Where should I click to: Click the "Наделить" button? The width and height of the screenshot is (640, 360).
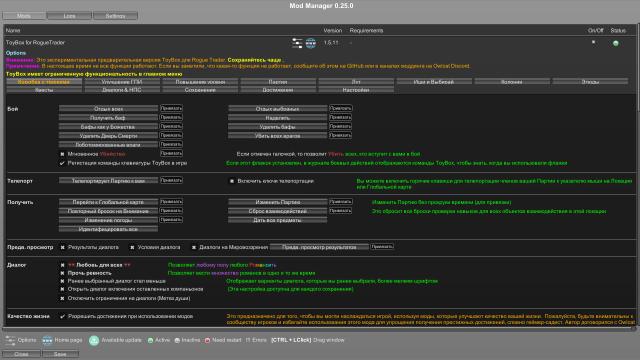(x=278, y=118)
